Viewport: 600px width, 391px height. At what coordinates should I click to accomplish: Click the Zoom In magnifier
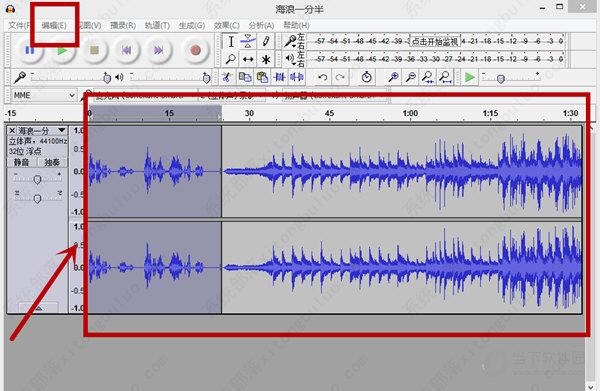tap(393, 77)
